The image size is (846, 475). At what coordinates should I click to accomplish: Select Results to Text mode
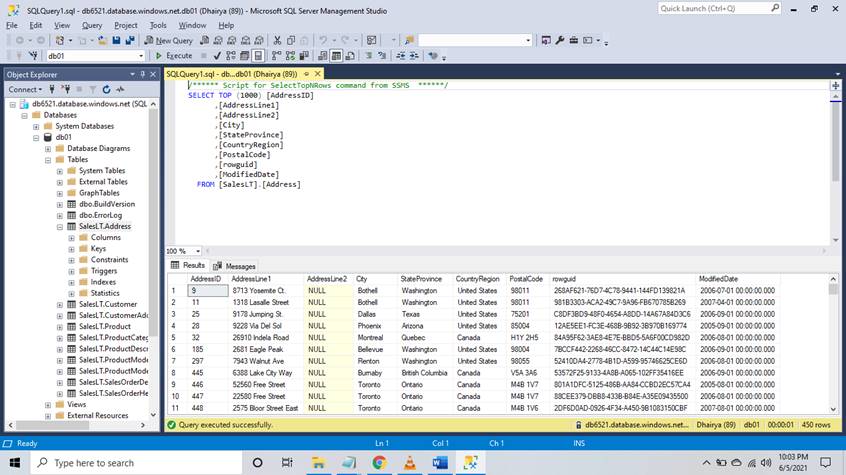coord(322,56)
